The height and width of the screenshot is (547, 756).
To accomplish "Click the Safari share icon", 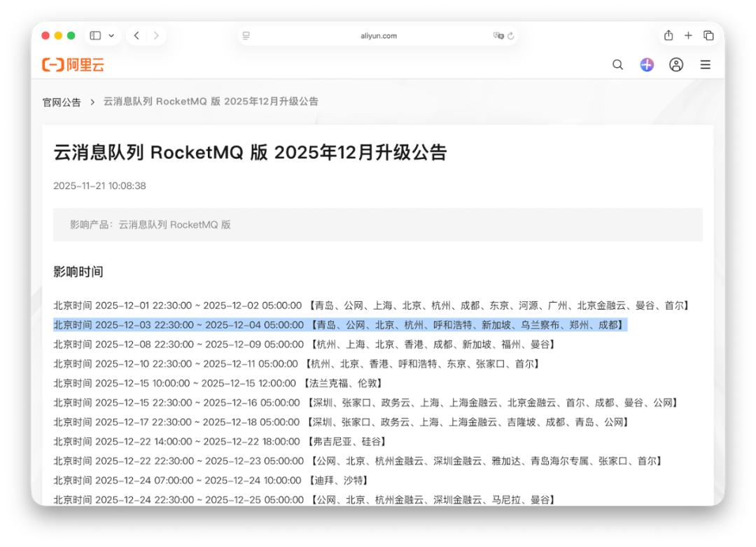I will 668,35.
